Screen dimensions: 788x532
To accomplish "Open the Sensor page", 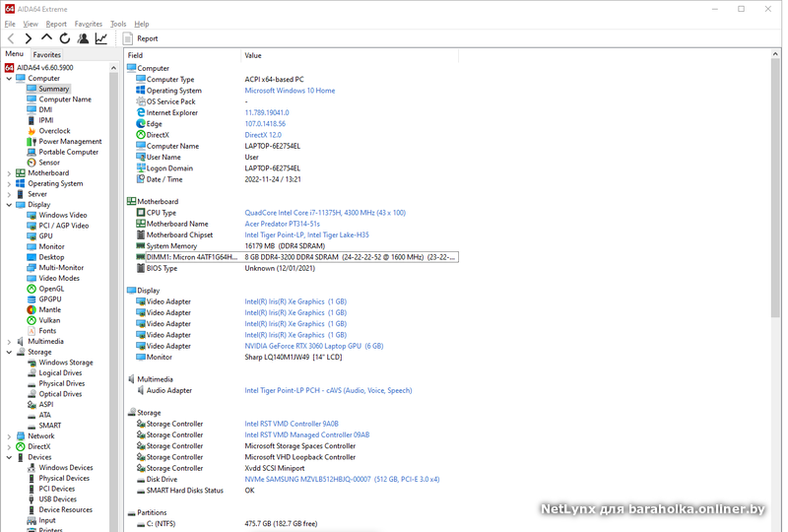I will click(x=49, y=163).
